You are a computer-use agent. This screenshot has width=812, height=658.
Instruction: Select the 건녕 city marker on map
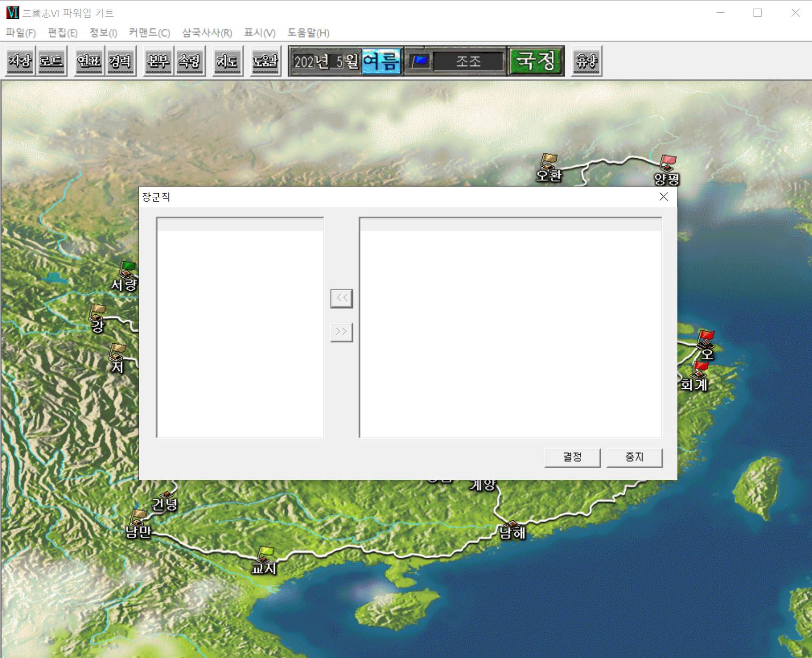pyautogui.click(x=167, y=494)
